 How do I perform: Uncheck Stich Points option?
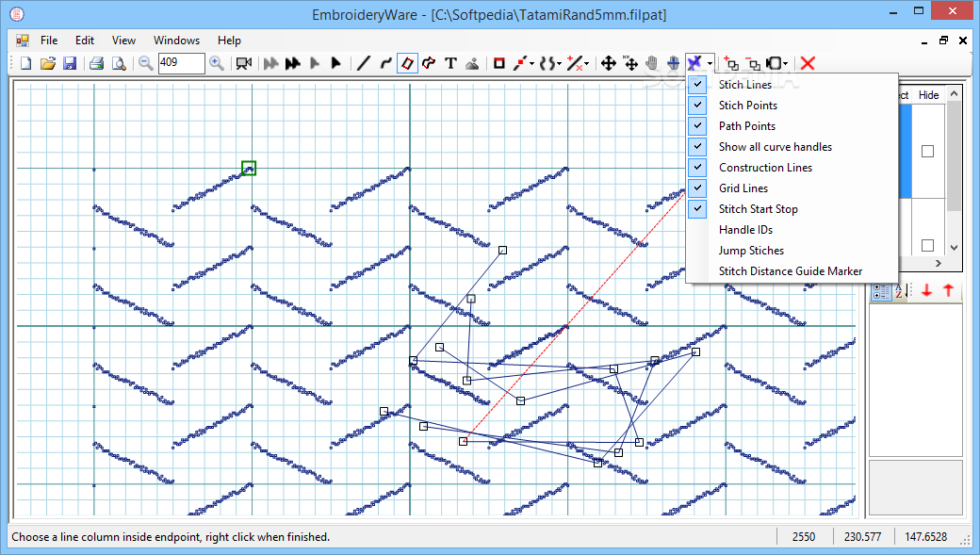(x=792, y=105)
